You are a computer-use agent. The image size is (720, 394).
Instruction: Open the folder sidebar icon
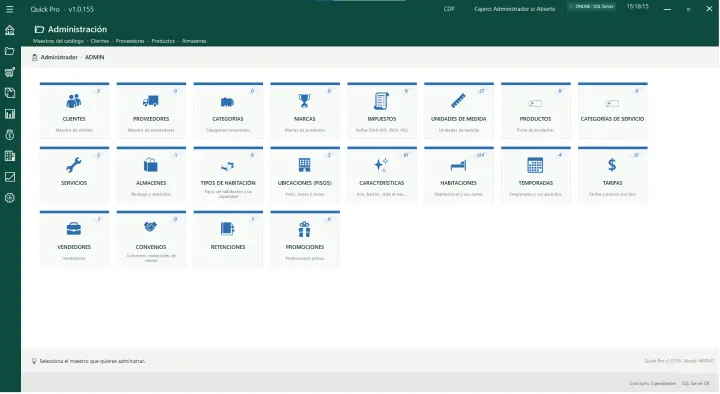click(x=10, y=51)
